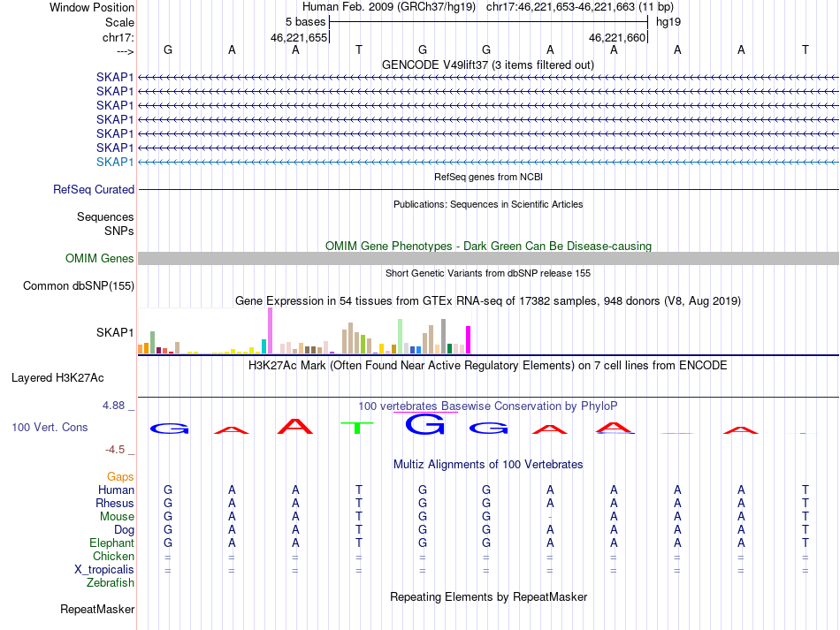The width and height of the screenshot is (840, 630).
Task: Click the tall light green GTEx expression bar
Action: (x=401, y=337)
